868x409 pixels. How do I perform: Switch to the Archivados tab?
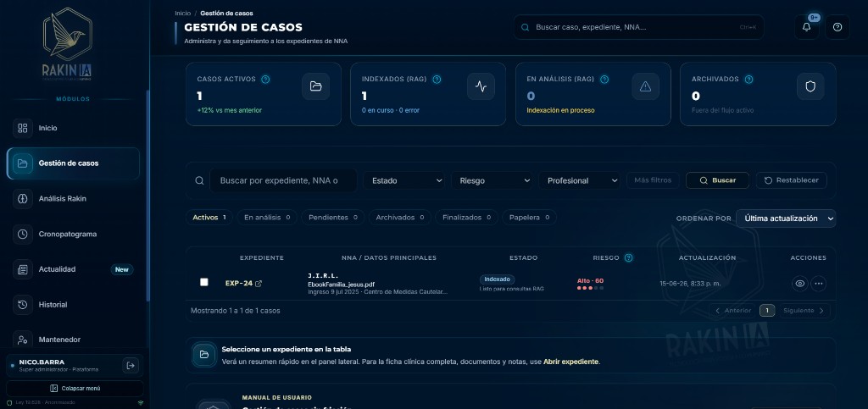pyautogui.click(x=400, y=218)
